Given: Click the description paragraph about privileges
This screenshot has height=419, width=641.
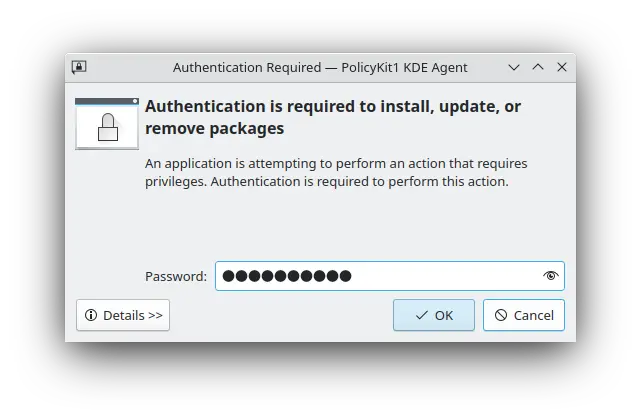Looking at the screenshot, I should pyautogui.click(x=336, y=173).
